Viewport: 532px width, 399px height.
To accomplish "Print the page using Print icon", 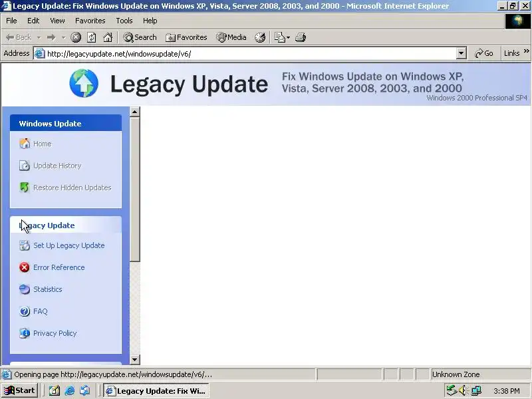I will point(301,37).
